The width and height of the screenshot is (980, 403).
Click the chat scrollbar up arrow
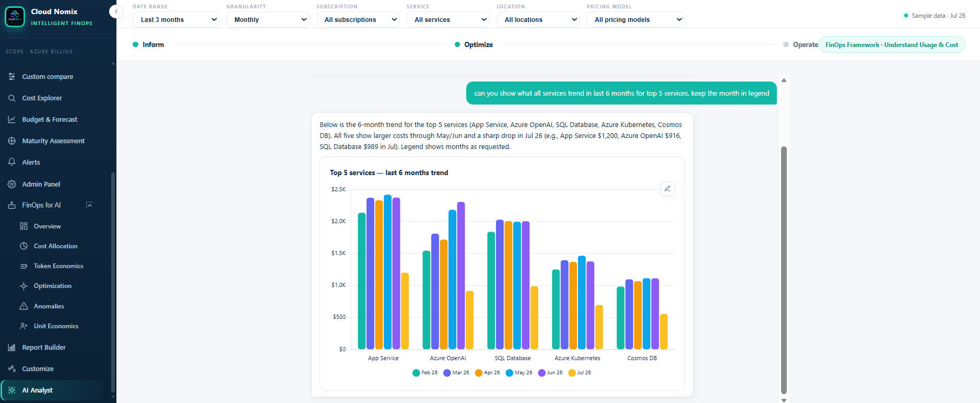[x=784, y=80]
